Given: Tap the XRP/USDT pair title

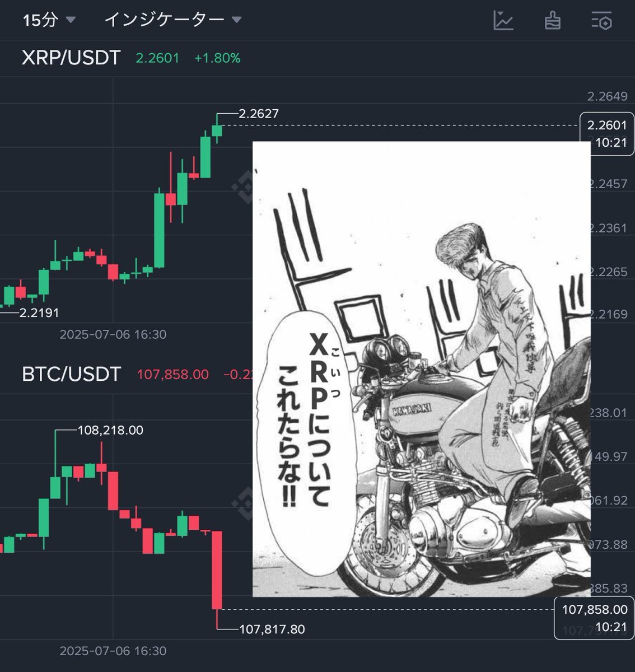Looking at the screenshot, I should pyautogui.click(x=71, y=58).
